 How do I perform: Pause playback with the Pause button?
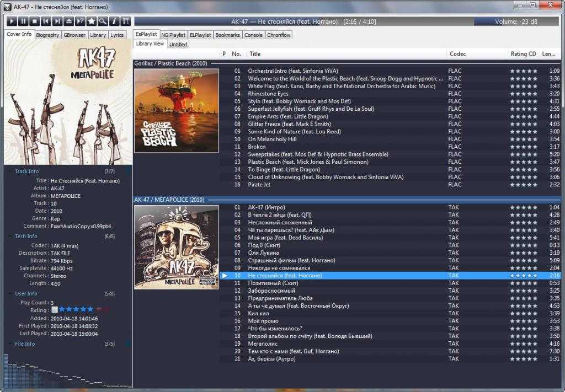(x=23, y=21)
